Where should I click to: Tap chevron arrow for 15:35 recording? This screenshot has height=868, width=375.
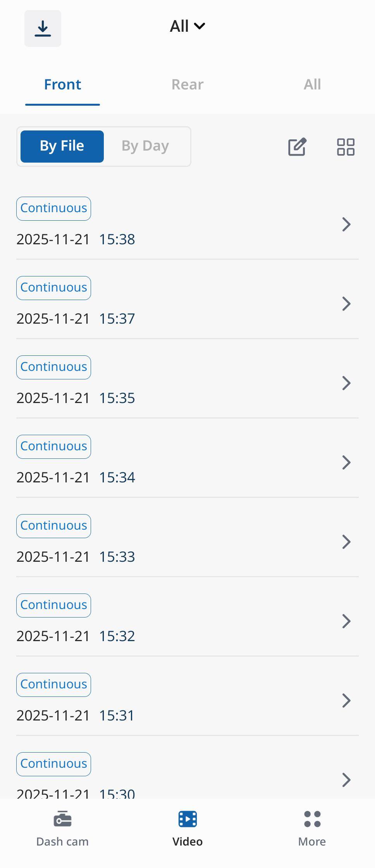coord(346,383)
